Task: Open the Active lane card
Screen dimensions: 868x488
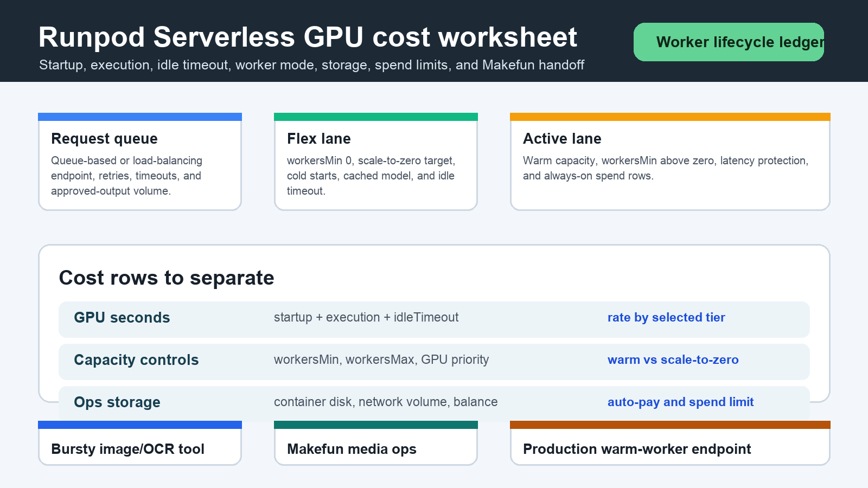Action: point(670,162)
